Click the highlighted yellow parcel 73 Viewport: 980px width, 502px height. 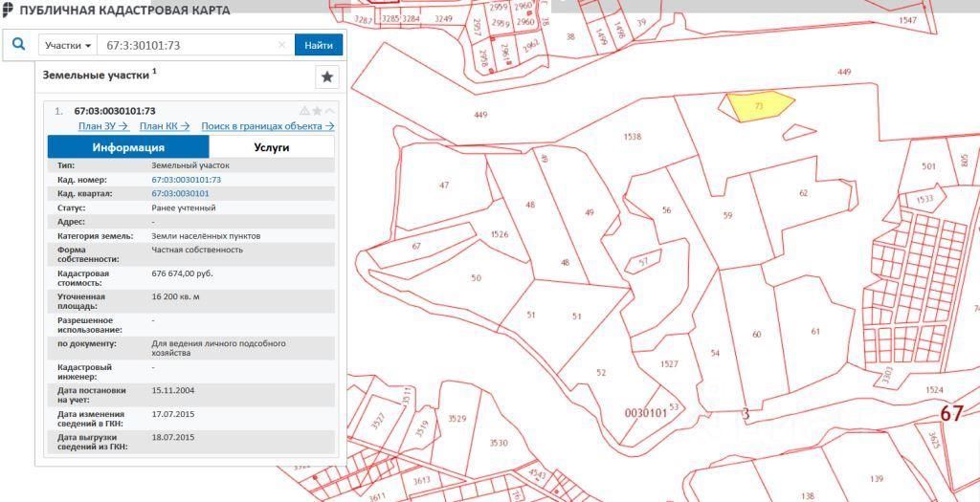pos(759,106)
